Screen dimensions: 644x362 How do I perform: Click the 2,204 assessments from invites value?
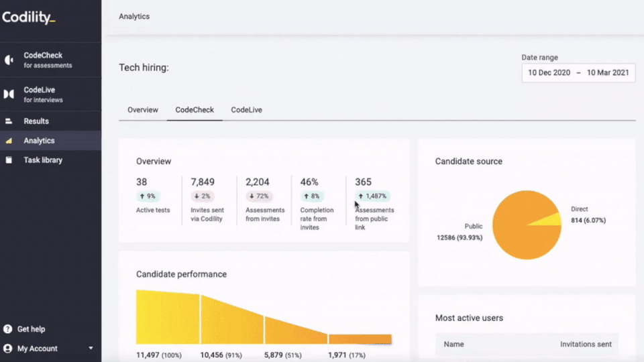[258, 182]
